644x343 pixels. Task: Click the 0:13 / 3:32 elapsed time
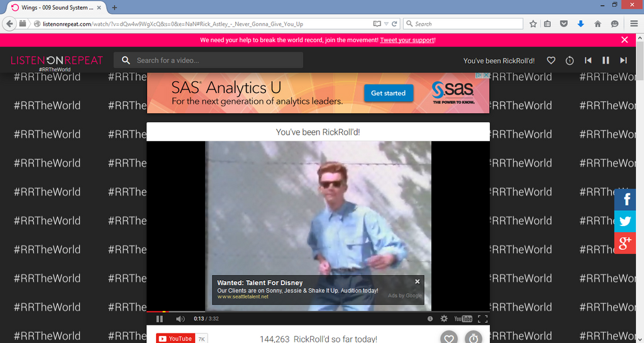click(206, 318)
